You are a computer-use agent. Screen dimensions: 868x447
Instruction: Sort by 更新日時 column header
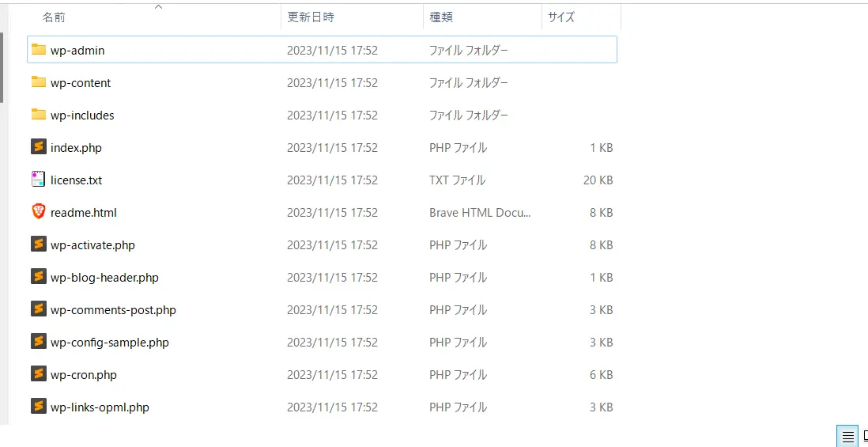310,17
